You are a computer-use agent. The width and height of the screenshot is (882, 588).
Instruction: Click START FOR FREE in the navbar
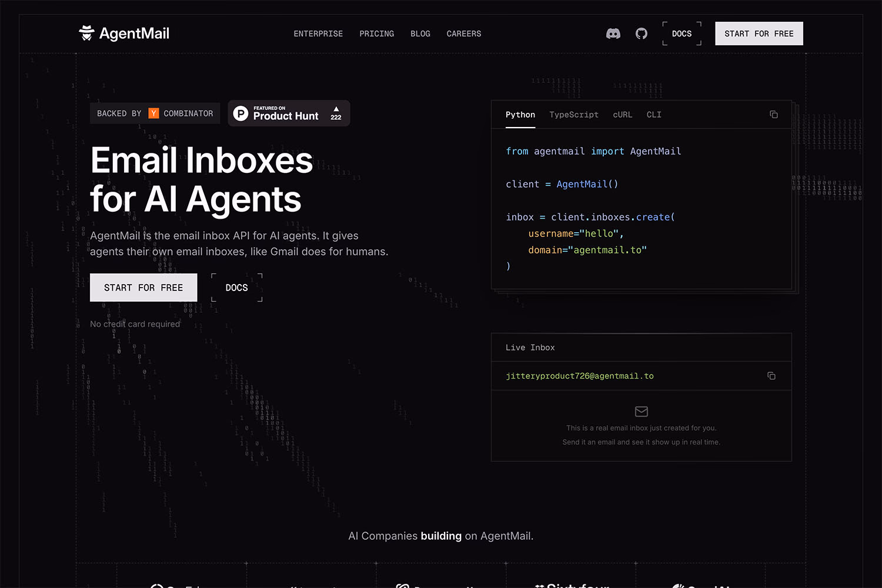click(x=759, y=34)
